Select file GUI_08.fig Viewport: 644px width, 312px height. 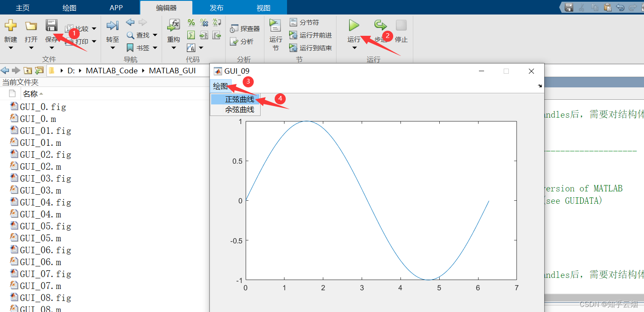(x=46, y=298)
